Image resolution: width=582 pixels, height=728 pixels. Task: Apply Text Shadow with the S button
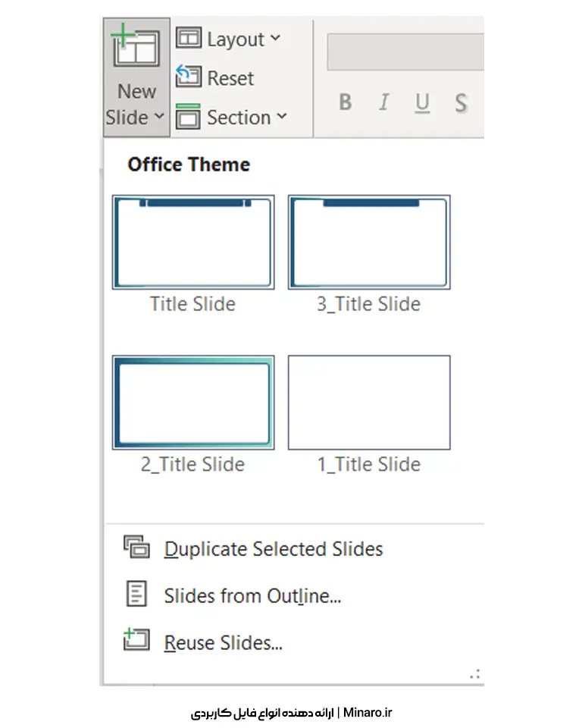[x=461, y=102]
